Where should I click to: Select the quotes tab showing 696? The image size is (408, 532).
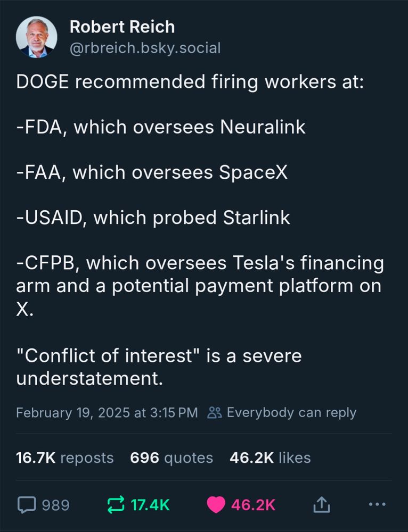click(x=172, y=458)
